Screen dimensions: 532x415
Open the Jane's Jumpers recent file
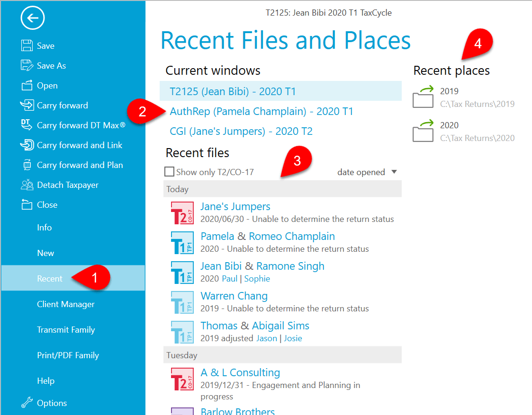235,206
